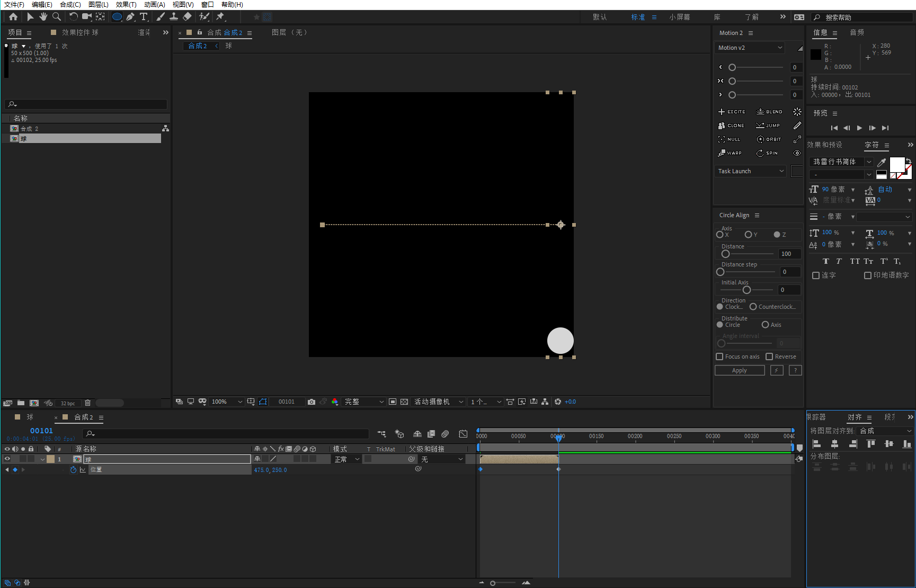The height and width of the screenshot is (588, 916).
Task: Click the NULL tool in Motion 2
Action: (729, 139)
